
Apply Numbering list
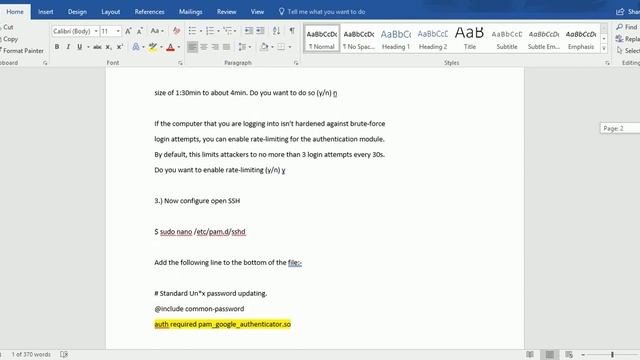210,31
